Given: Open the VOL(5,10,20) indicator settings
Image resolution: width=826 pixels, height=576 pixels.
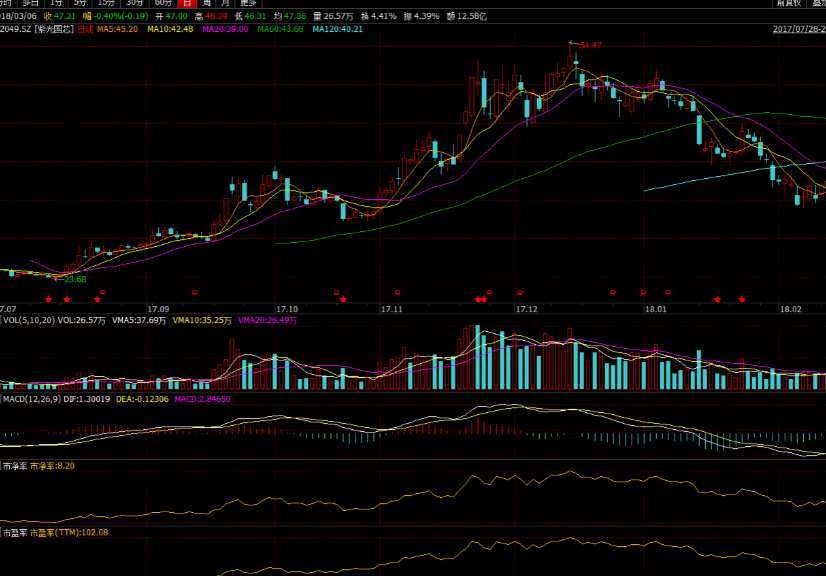Looking at the screenshot, I should (28, 320).
